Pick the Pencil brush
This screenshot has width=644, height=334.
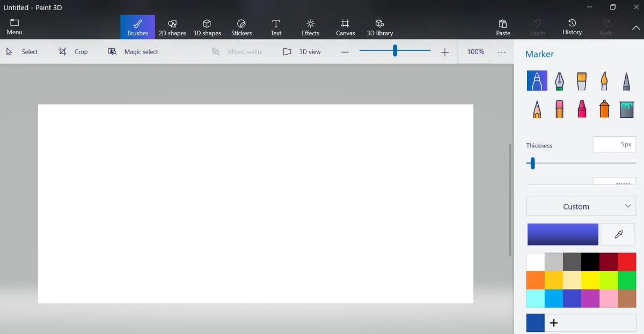(x=537, y=109)
